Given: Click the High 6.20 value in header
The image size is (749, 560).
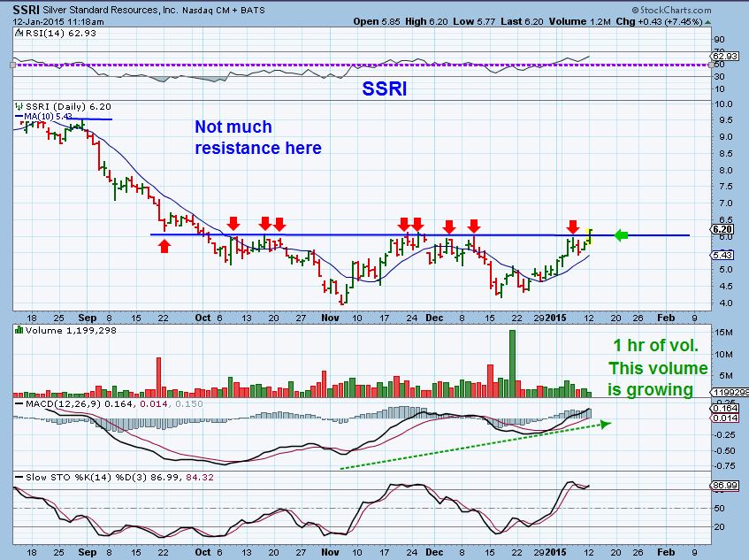Looking at the screenshot, I should 426,21.
